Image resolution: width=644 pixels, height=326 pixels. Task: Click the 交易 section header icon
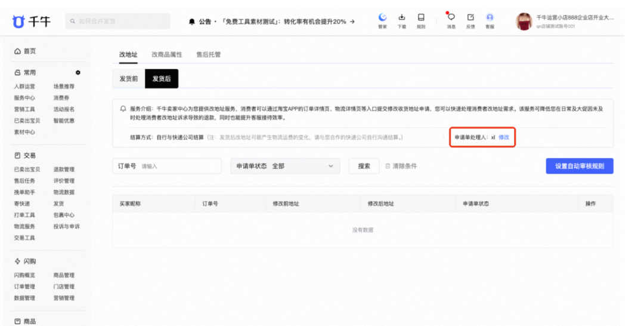click(17, 155)
